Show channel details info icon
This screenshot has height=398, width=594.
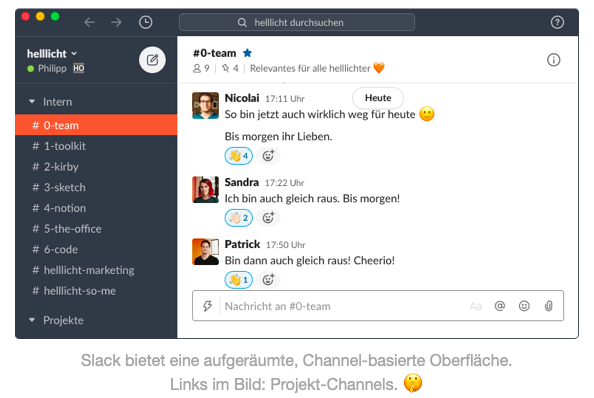553,60
